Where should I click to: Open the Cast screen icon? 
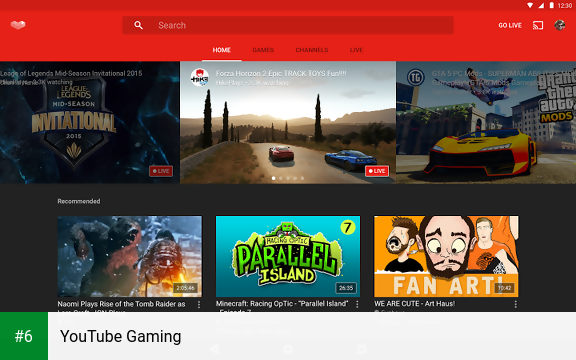[x=538, y=25]
